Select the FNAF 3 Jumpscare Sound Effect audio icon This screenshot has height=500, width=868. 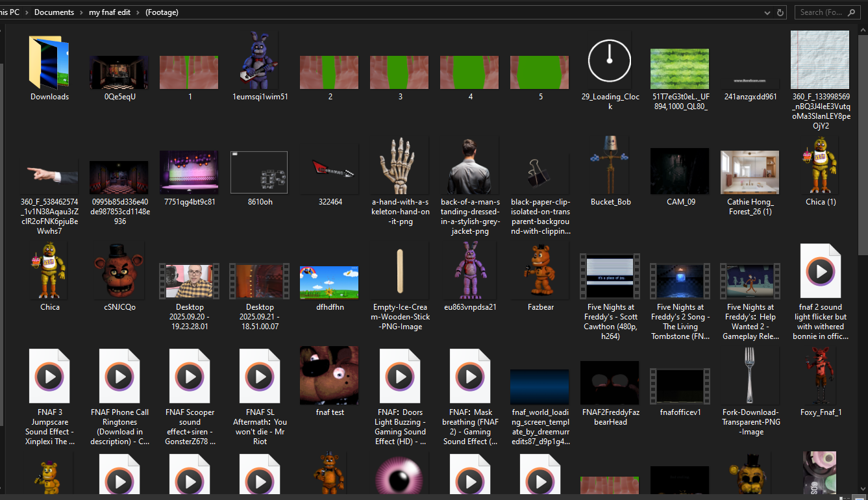pos(49,376)
